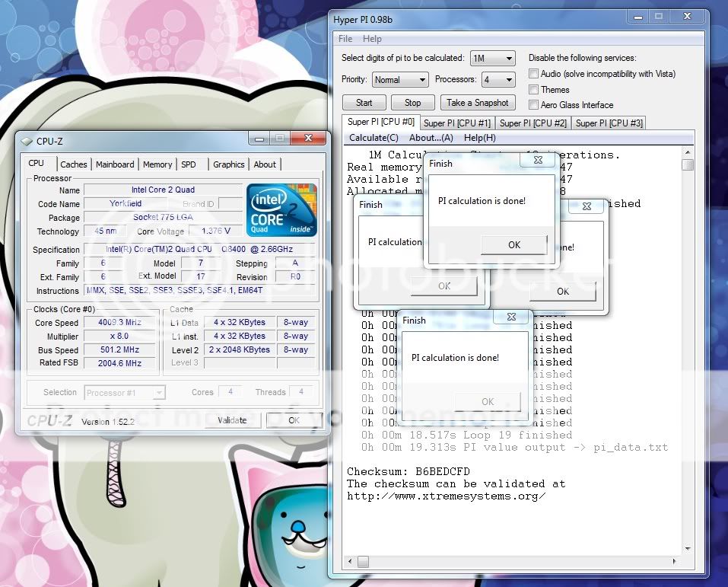The width and height of the screenshot is (728, 587).
Task: Click the Validate button in CPU-Z
Action: coord(232,420)
